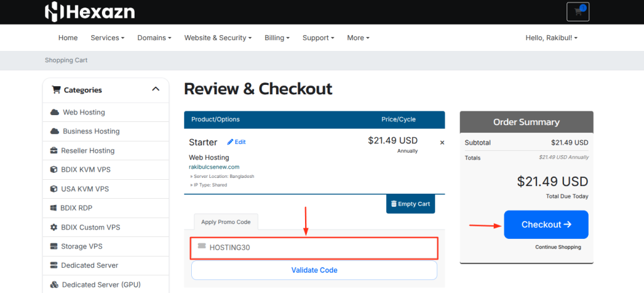Viewport: 644px width, 293px height.
Task: Open the Hello, Rakibul! account menu
Action: (x=552, y=38)
